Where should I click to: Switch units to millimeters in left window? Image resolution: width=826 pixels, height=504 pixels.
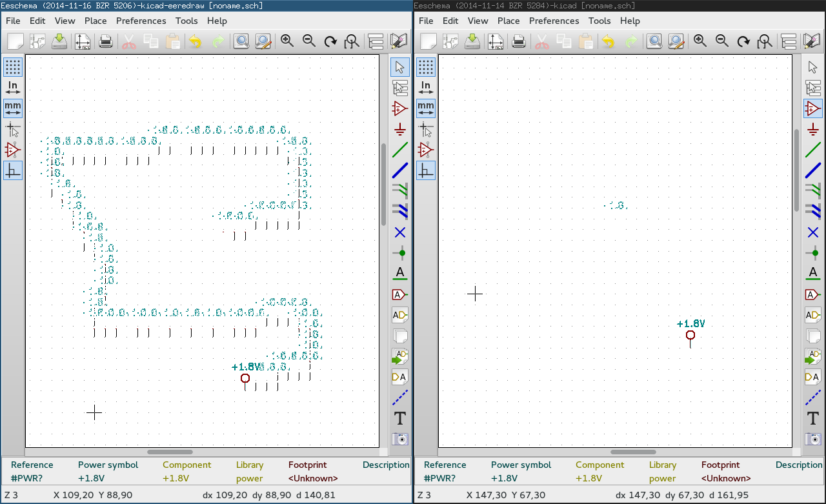[x=13, y=108]
